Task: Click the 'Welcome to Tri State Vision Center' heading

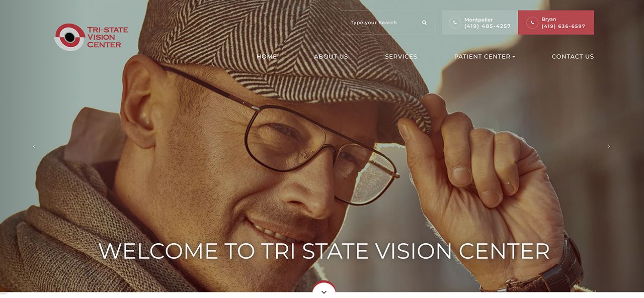Action: pos(324,251)
